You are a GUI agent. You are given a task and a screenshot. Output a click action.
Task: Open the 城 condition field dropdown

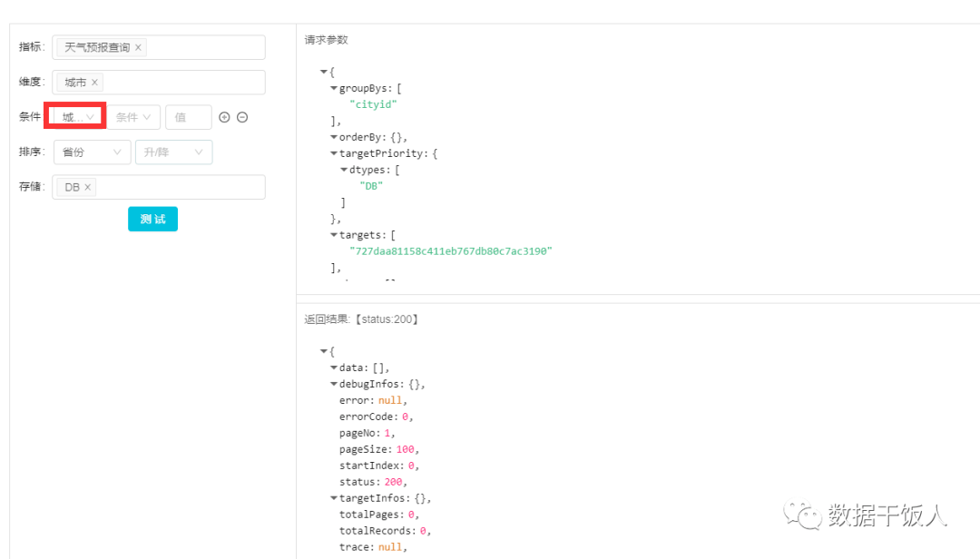(77, 117)
